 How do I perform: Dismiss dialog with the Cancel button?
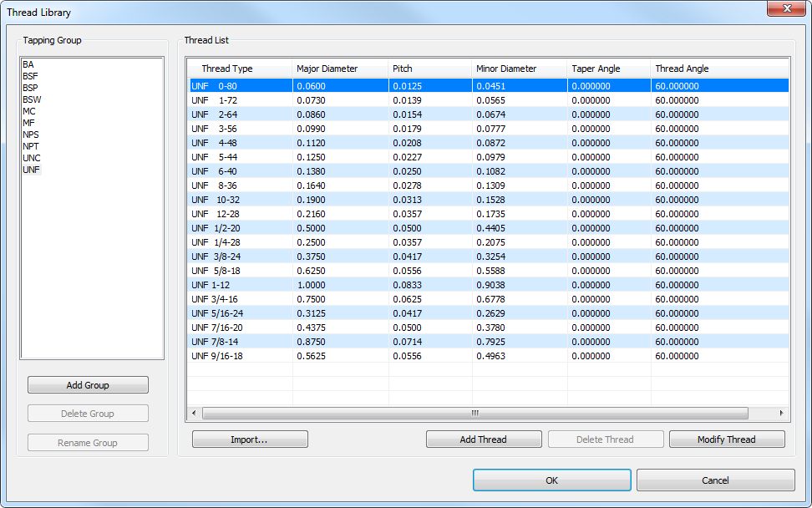click(x=716, y=480)
